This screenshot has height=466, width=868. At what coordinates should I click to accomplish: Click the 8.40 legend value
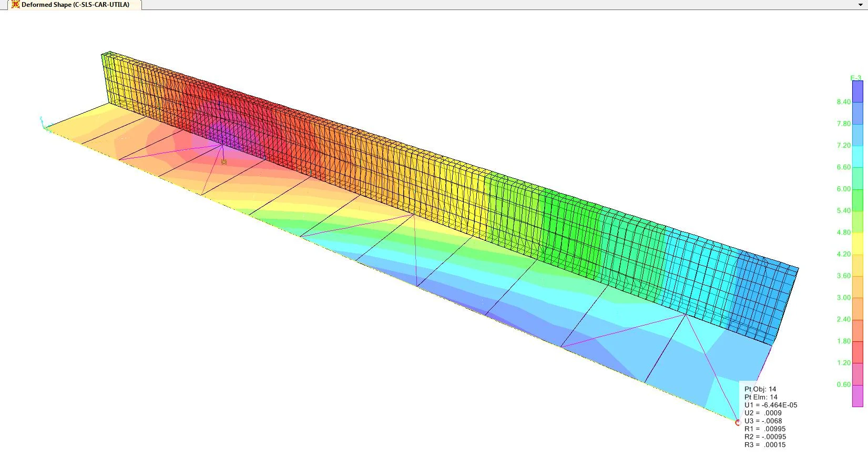[x=843, y=102]
